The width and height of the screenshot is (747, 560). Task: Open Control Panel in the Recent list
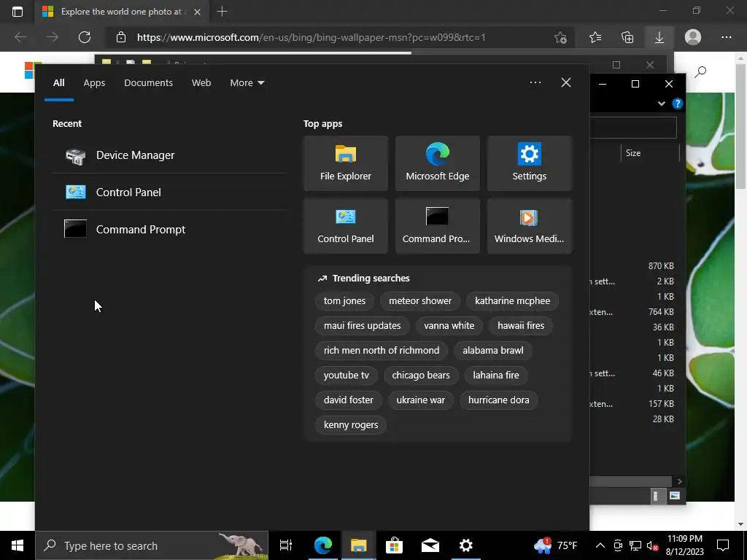(x=169, y=192)
